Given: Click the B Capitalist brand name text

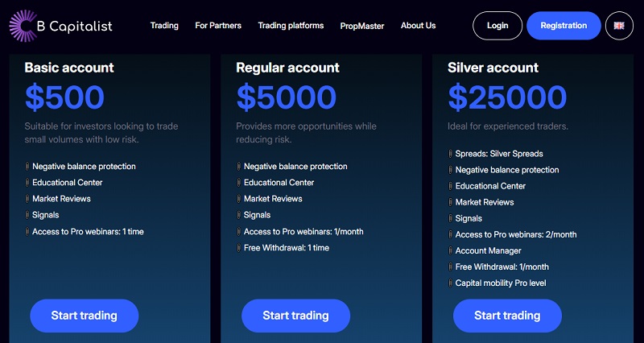Looking at the screenshot, I should tap(78, 26).
